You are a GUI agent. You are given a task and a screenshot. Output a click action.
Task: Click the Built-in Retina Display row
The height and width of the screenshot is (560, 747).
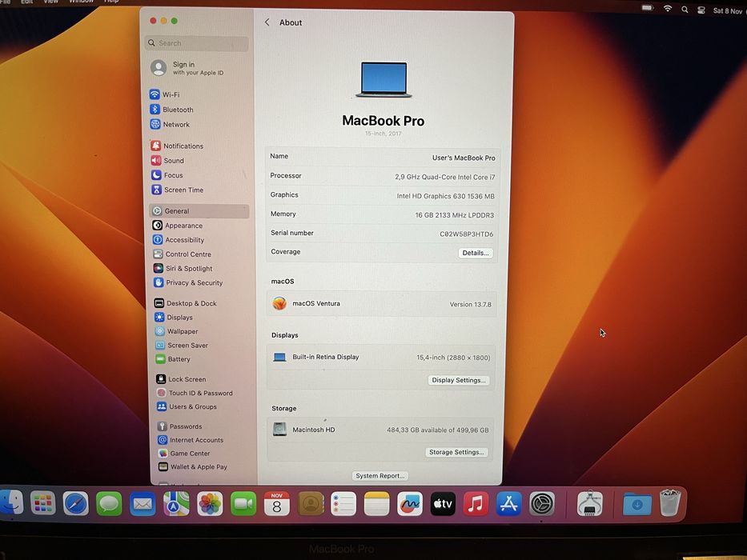tap(382, 357)
